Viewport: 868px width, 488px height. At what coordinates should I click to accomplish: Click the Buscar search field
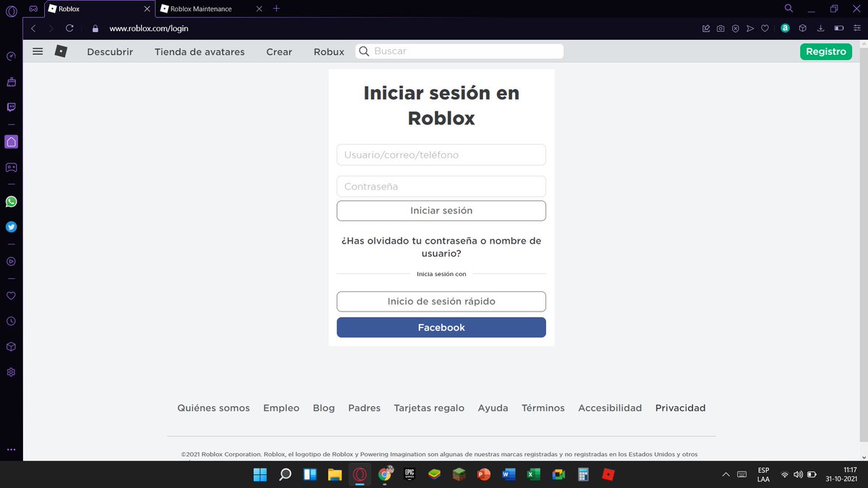tap(459, 51)
